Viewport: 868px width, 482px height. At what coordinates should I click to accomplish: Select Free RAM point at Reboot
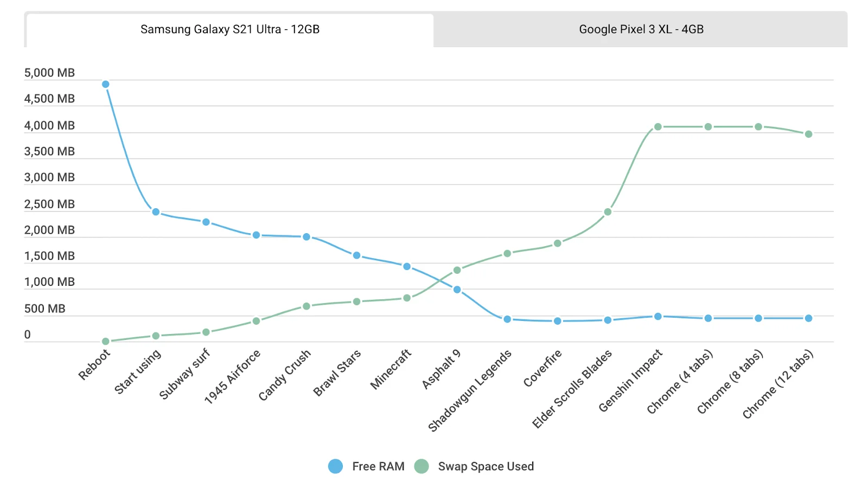pyautogui.click(x=106, y=84)
